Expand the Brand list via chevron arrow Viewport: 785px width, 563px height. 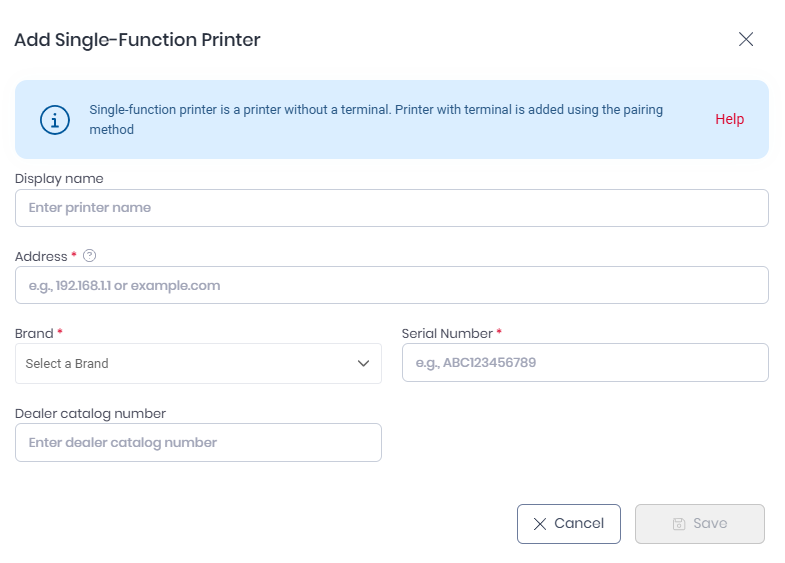[x=363, y=363]
